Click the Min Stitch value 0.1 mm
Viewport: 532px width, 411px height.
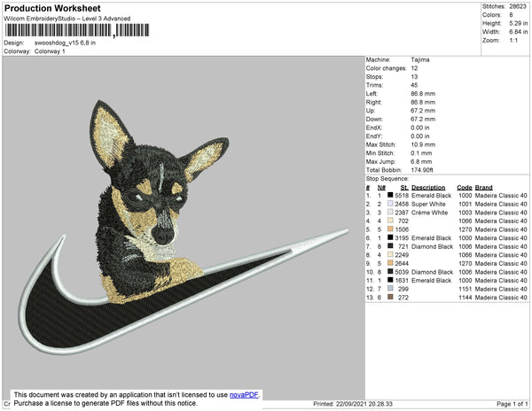click(421, 153)
